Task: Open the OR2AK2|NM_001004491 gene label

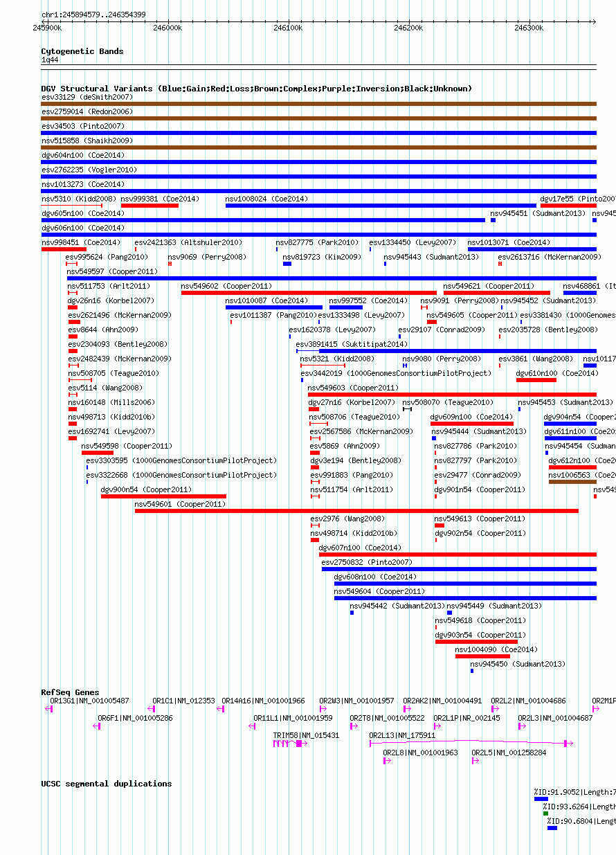Action: (x=442, y=701)
